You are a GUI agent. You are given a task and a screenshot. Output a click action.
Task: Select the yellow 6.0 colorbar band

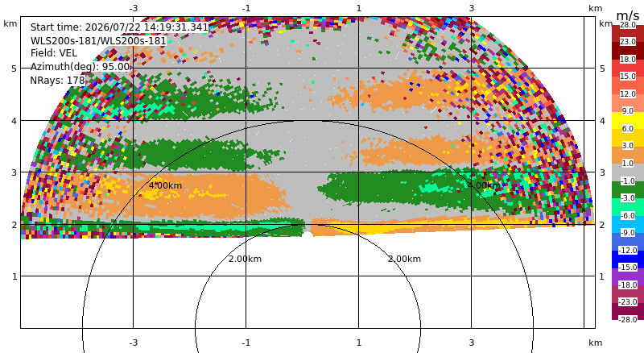[628, 120]
